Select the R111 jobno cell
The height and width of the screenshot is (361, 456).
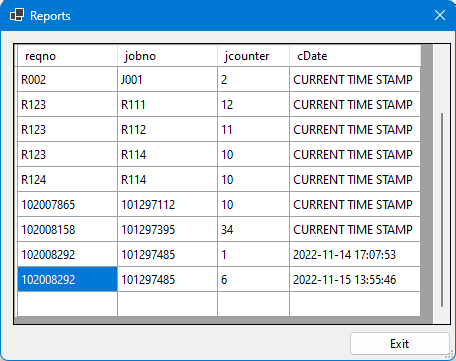pyautogui.click(x=167, y=104)
